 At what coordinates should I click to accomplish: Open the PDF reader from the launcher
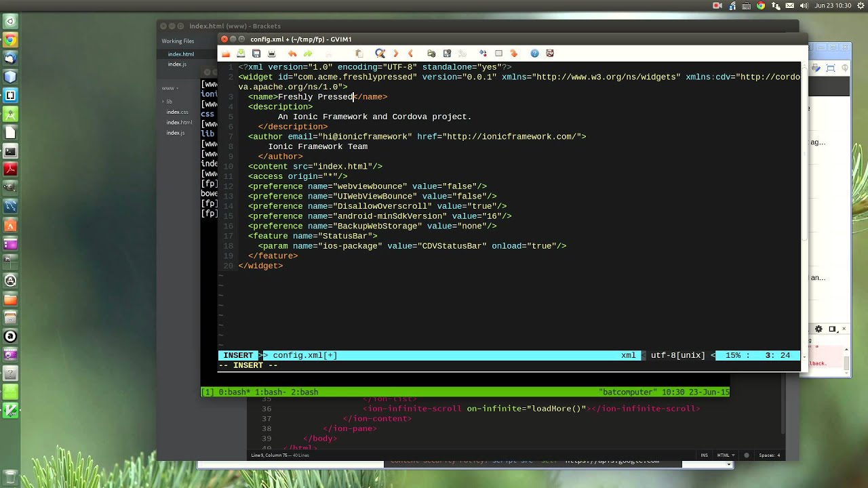click(x=10, y=169)
